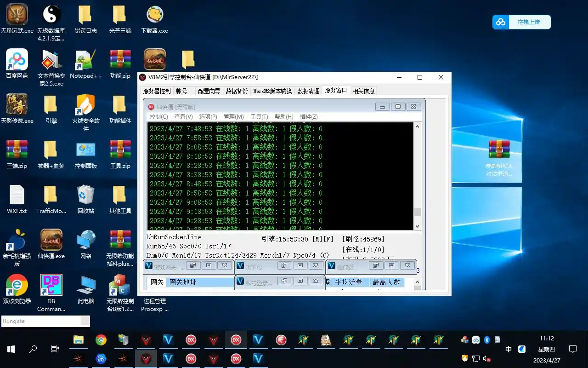Select the 工具.zip archive icon
The height and width of the screenshot is (368, 588).
tap(120, 154)
